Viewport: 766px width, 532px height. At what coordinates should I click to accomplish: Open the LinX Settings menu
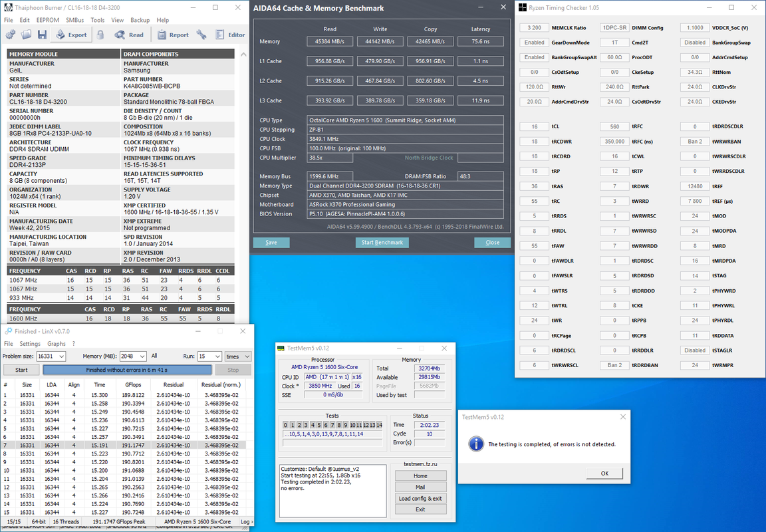coord(30,343)
